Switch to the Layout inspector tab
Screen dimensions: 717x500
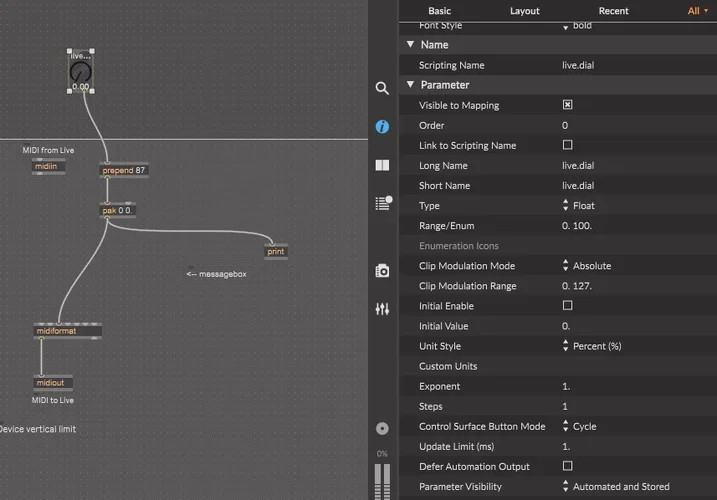point(524,11)
